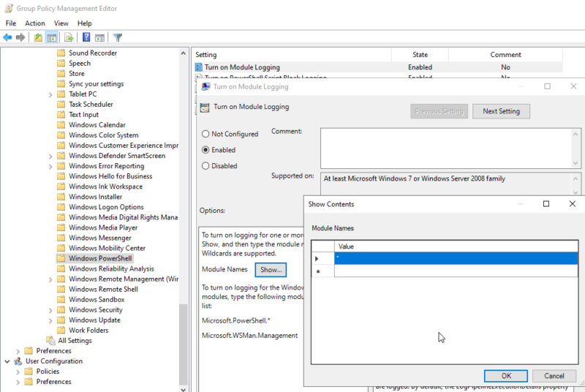The width and height of the screenshot is (585, 392).
Task: Click the Next Setting button
Action: tap(501, 111)
